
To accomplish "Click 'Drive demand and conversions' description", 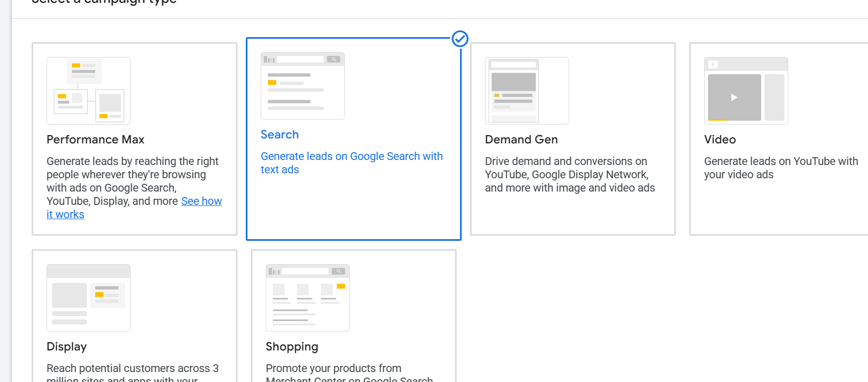I will tap(570, 174).
